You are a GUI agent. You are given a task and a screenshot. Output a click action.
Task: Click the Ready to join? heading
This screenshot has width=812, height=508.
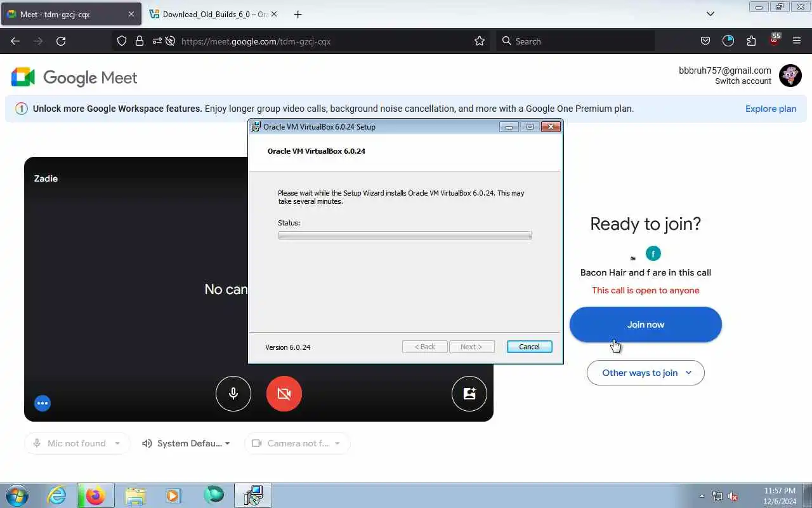[646, 224]
